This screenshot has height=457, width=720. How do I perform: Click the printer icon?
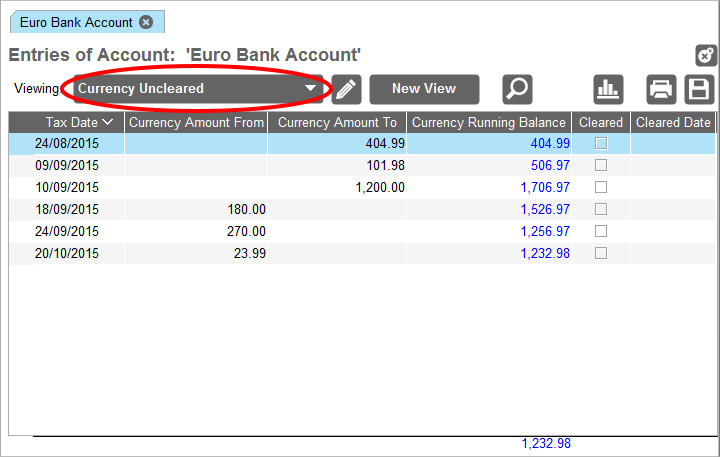661,89
